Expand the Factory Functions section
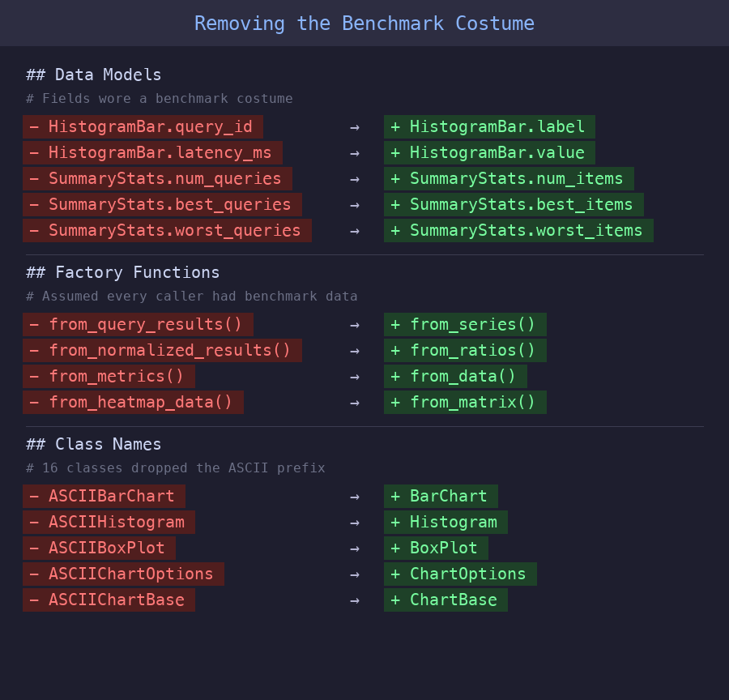The image size is (729, 700). pos(120,272)
